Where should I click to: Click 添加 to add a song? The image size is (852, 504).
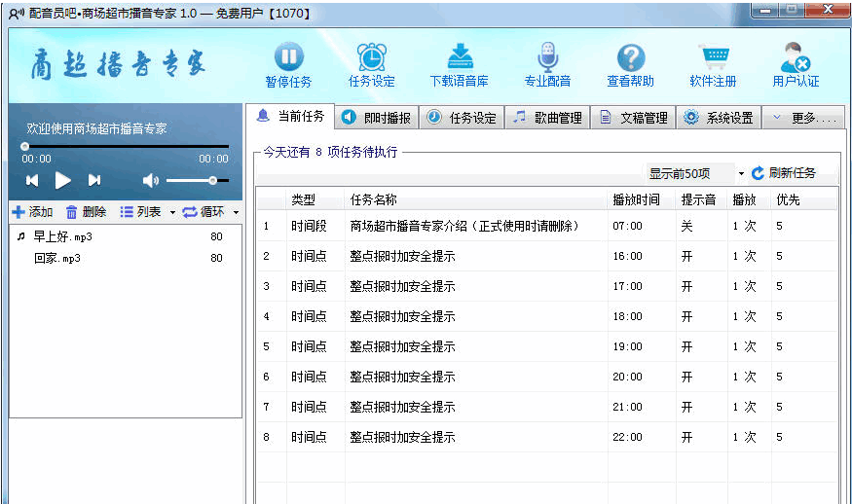click(32, 212)
